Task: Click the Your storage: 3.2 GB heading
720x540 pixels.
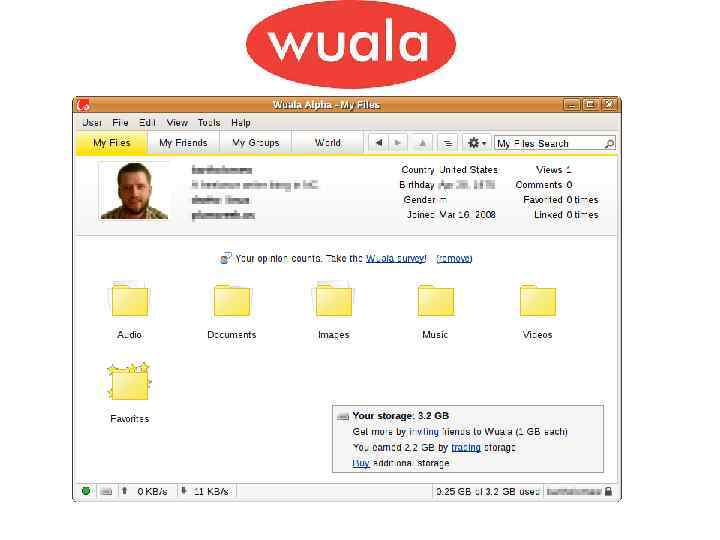Action: 400,416
